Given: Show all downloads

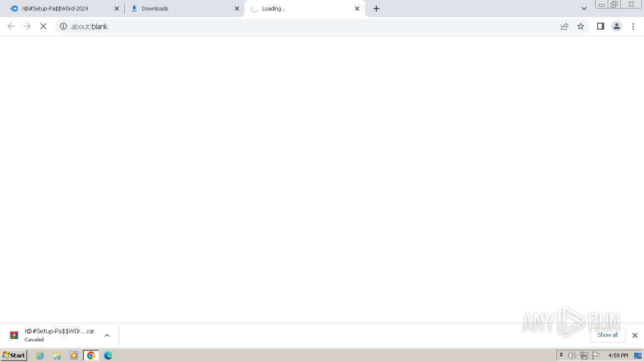Looking at the screenshot, I should coord(608,335).
